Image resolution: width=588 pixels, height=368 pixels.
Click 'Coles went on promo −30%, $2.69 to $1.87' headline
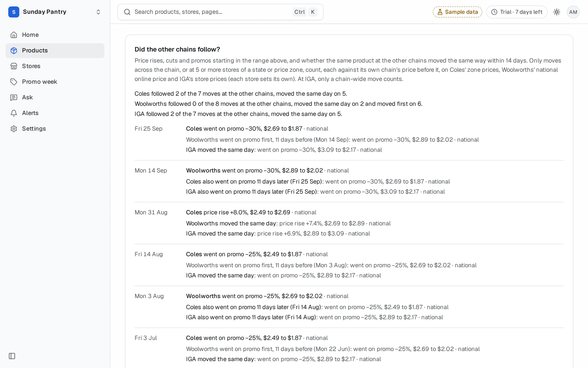coord(244,129)
